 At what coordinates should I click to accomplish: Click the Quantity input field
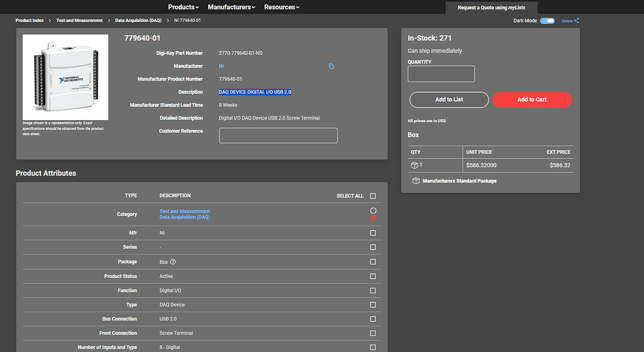[441, 74]
